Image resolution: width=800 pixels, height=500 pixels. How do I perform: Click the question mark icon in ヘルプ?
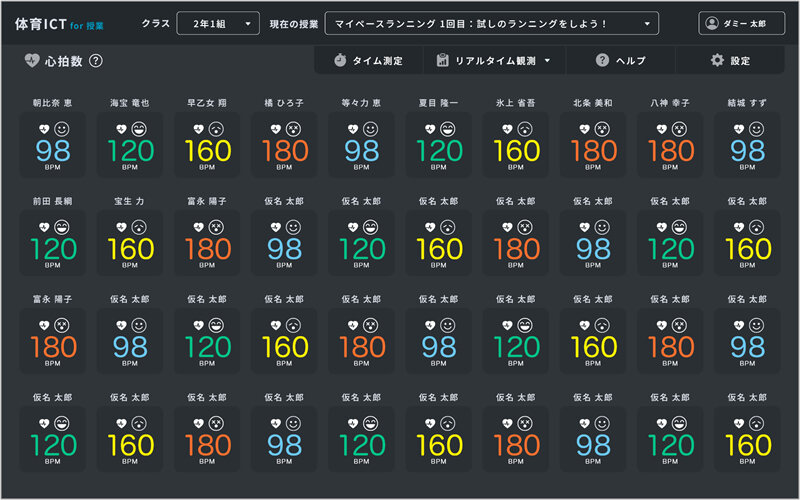click(x=602, y=61)
